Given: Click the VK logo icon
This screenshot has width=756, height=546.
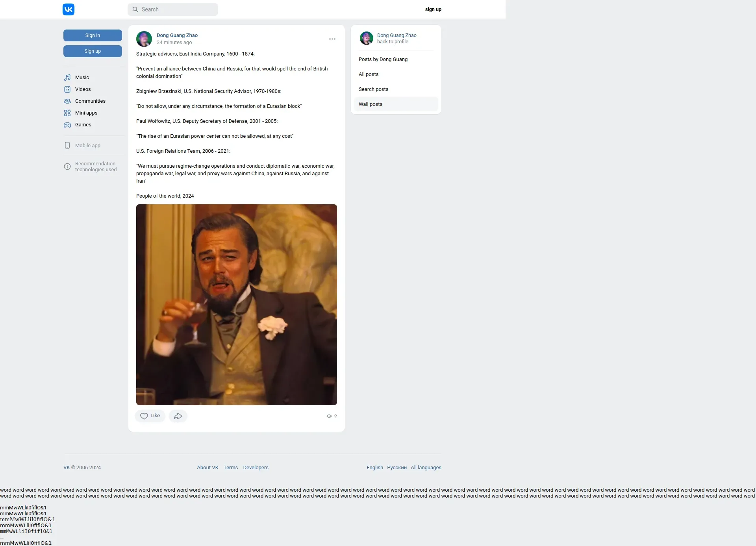Looking at the screenshot, I should [x=69, y=9].
